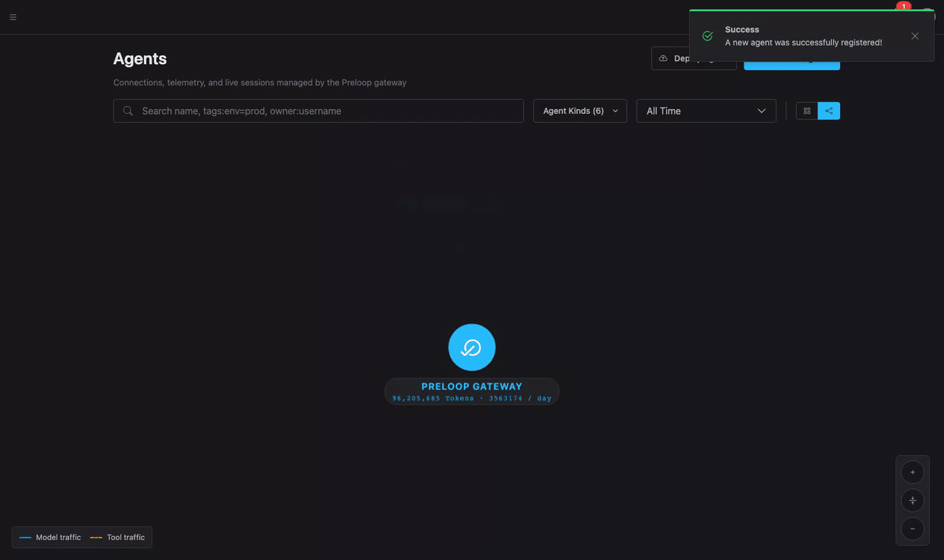Viewport: 944px width, 560px height.
Task: Click the Preloop gateway description subtitle
Action: (x=260, y=82)
